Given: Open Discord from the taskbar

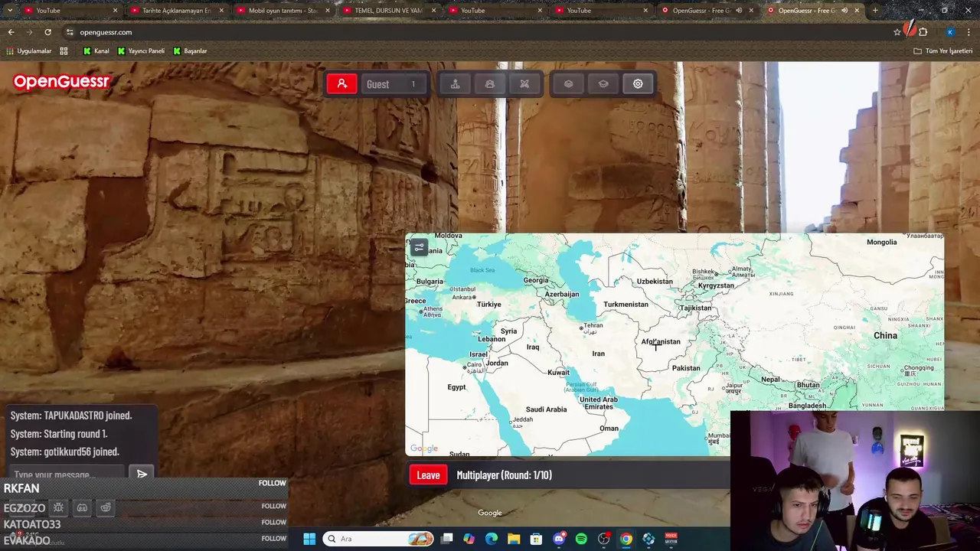Looking at the screenshot, I should 559,539.
